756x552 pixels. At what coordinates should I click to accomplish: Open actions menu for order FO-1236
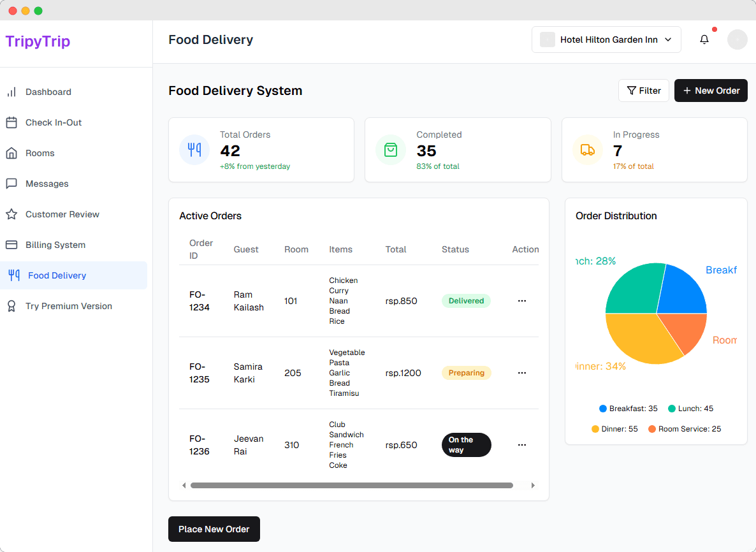(x=522, y=445)
